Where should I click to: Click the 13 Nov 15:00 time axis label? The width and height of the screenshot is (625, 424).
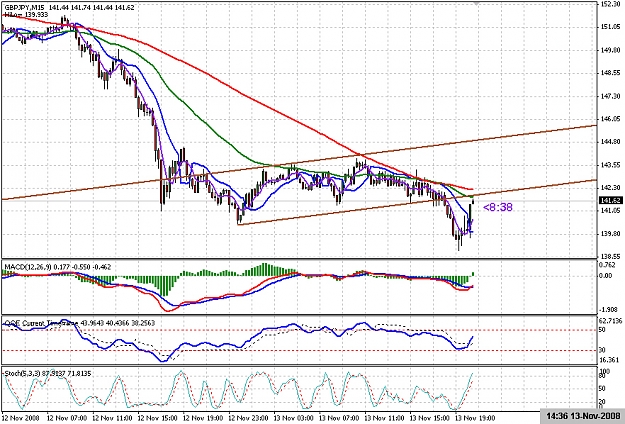pos(430,418)
